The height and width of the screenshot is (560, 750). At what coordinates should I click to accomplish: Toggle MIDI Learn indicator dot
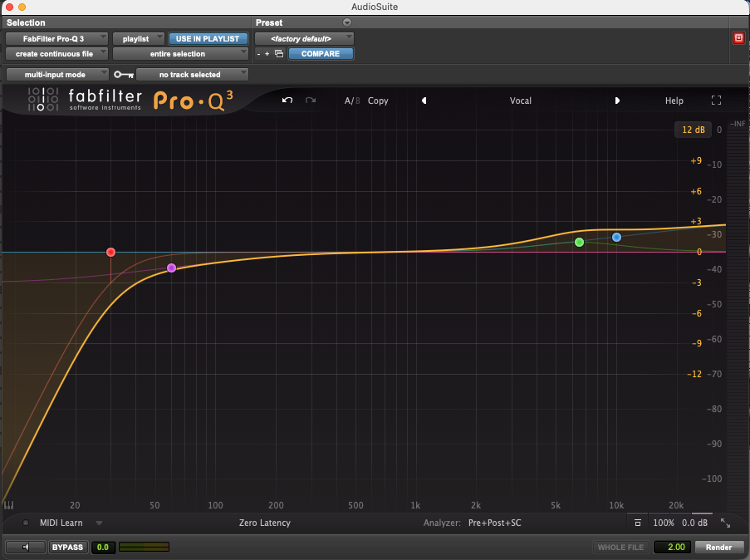tap(26, 523)
